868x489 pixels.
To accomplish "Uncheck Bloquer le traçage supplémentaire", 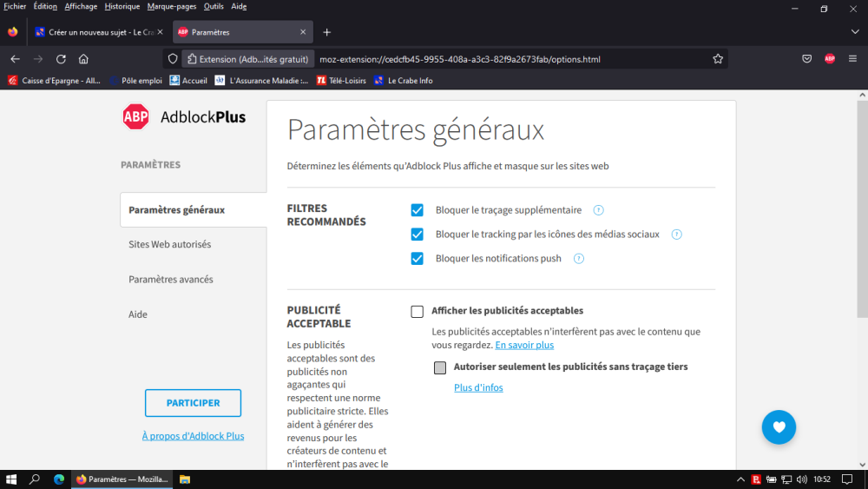I will coord(417,210).
